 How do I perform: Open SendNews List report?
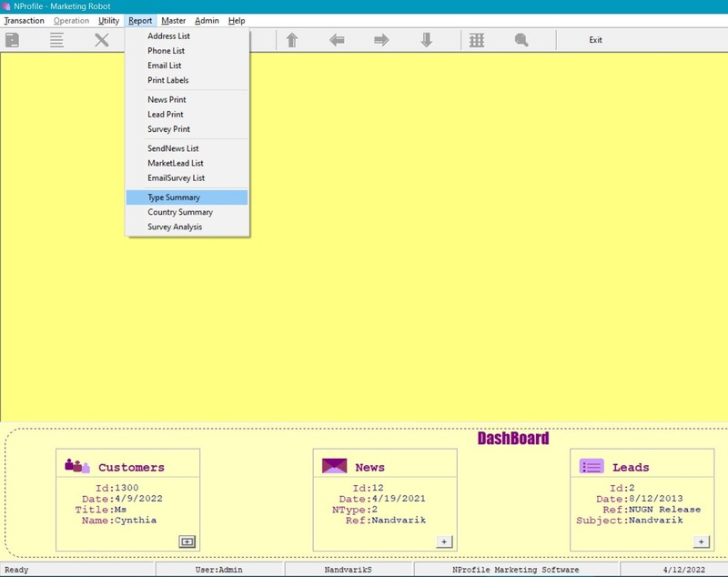tap(187, 148)
